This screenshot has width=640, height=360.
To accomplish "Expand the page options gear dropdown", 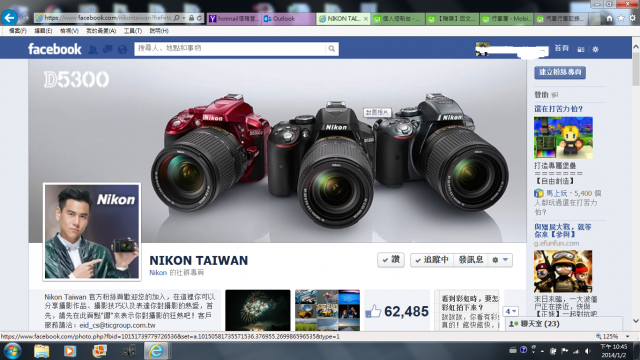I will click(500, 260).
